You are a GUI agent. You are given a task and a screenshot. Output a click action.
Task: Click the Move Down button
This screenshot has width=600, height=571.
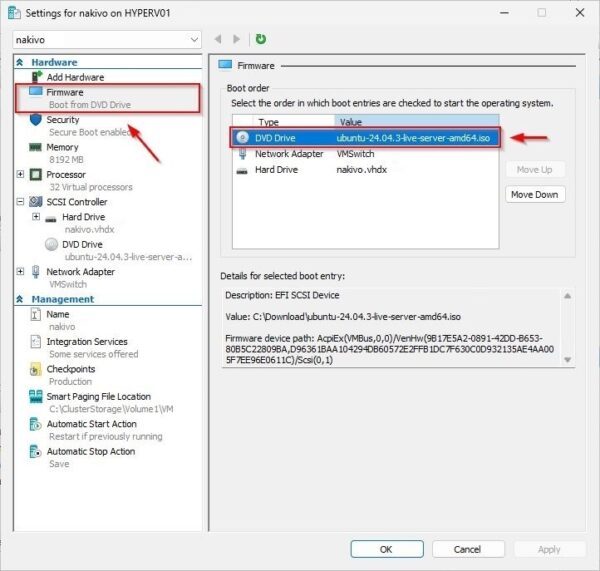click(x=535, y=195)
